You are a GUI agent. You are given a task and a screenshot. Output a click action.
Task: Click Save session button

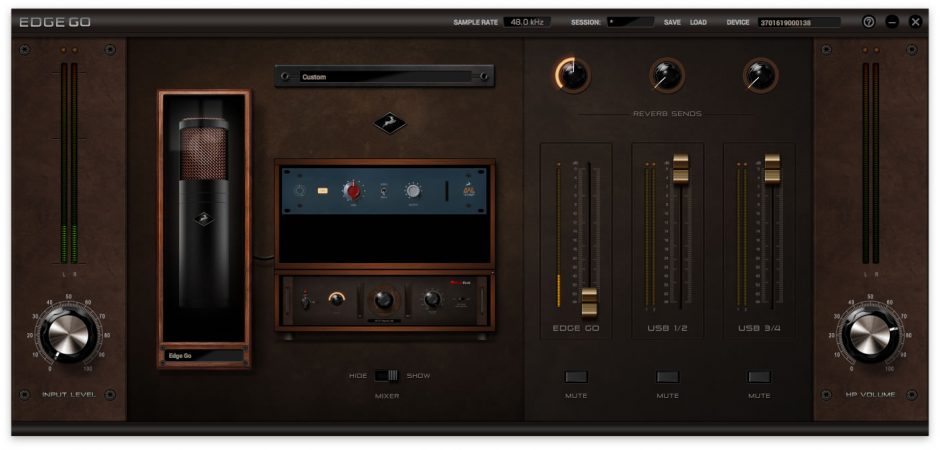672,22
